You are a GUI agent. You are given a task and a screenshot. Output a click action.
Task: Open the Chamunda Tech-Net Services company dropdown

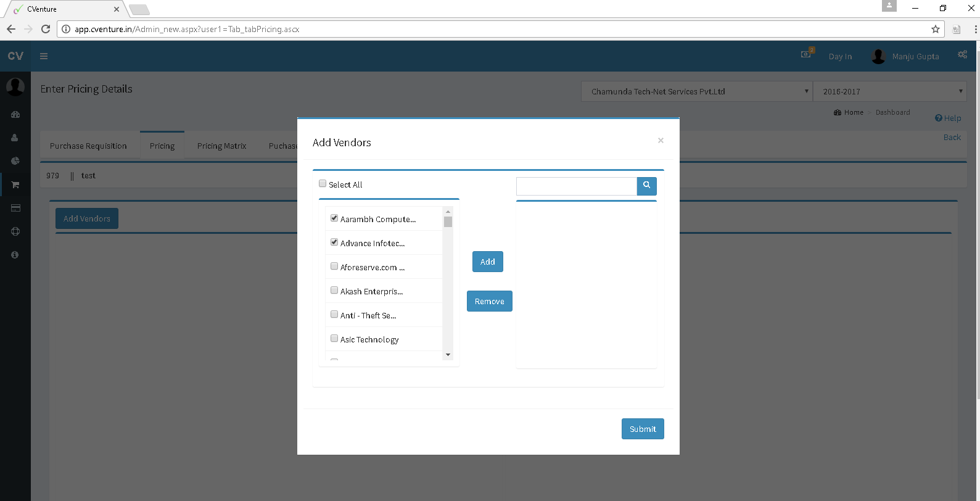point(696,91)
